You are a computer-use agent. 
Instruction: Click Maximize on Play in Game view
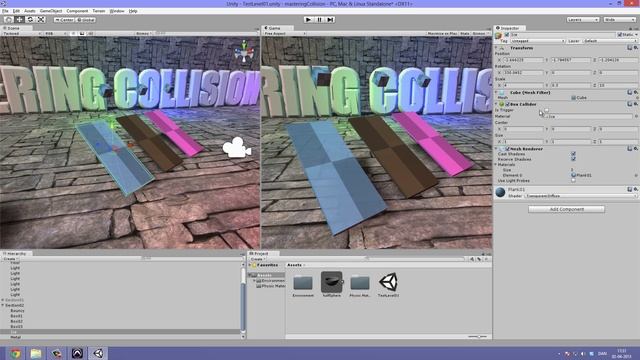pos(442,33)
